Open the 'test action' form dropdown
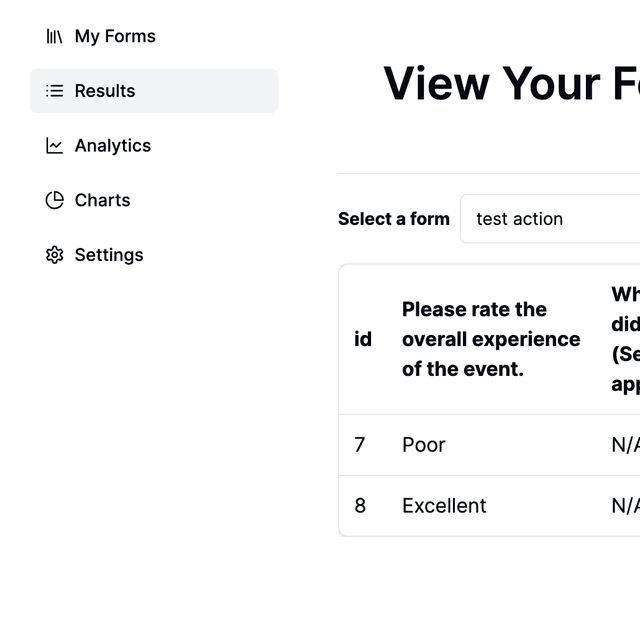640x640 pixels. coord(550,219)
